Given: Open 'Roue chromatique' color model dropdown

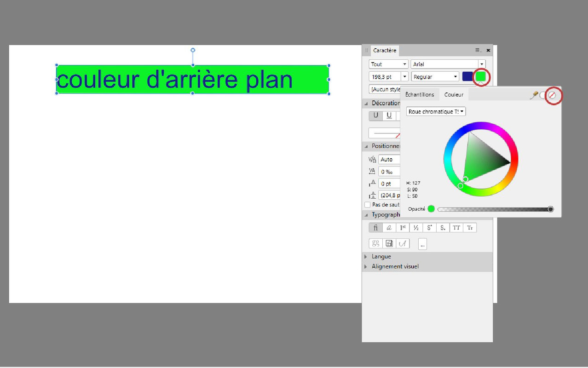Looking at the screenshot, I should [x=436, y=112].
